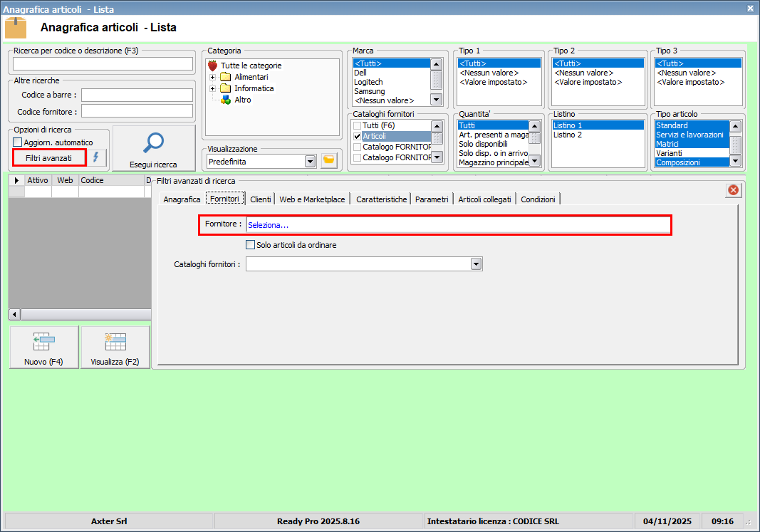Enable Solo articoli da ordinare checkbox
This screenshot has height=532, width=760.
tap(250, 245)
